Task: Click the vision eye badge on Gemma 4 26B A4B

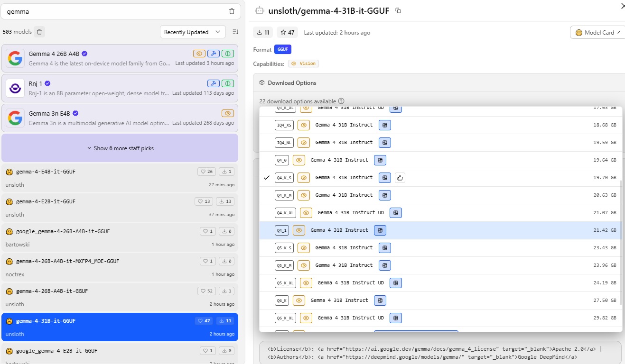Action: (199, 54)
